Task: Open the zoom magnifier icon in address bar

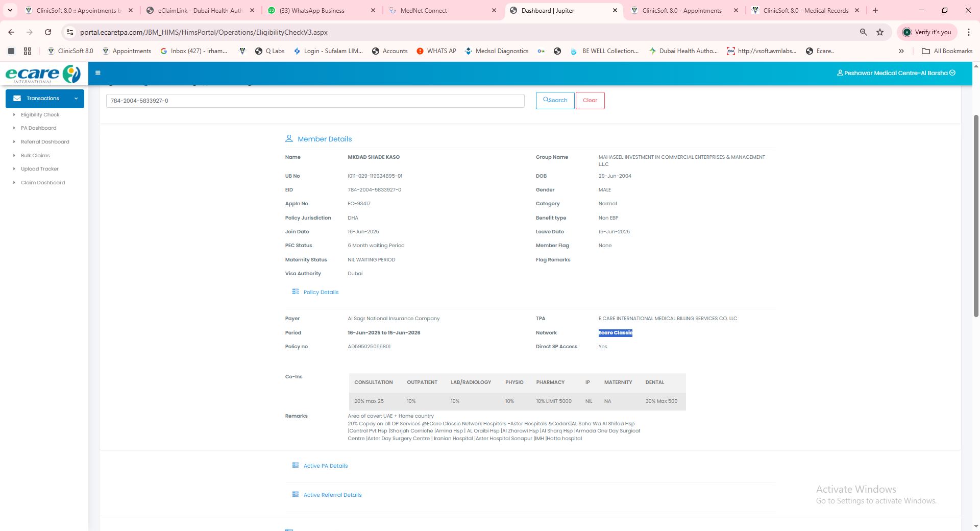Action: pos(863,32)
